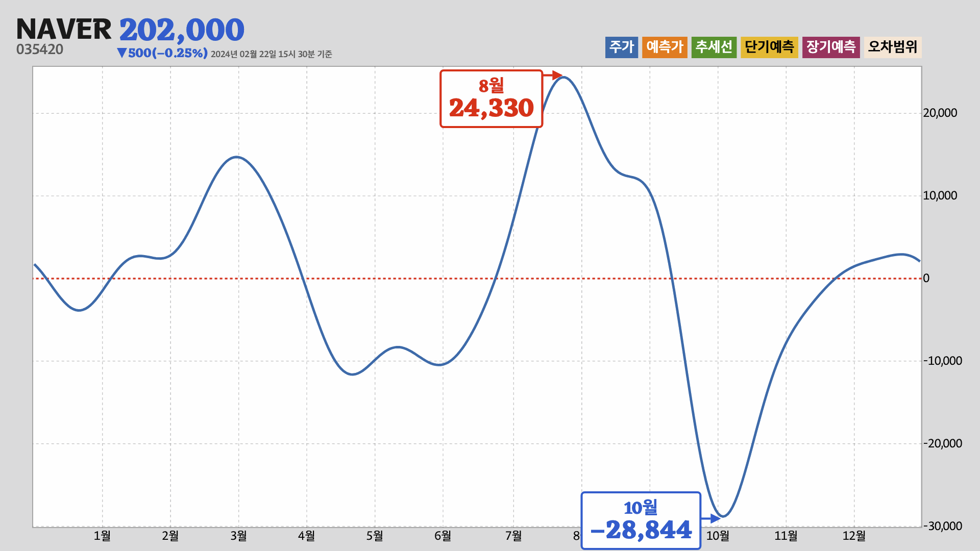Screen dimensions: 980x551
Task: Click the stock code 035420
Action: click(40, 49)
